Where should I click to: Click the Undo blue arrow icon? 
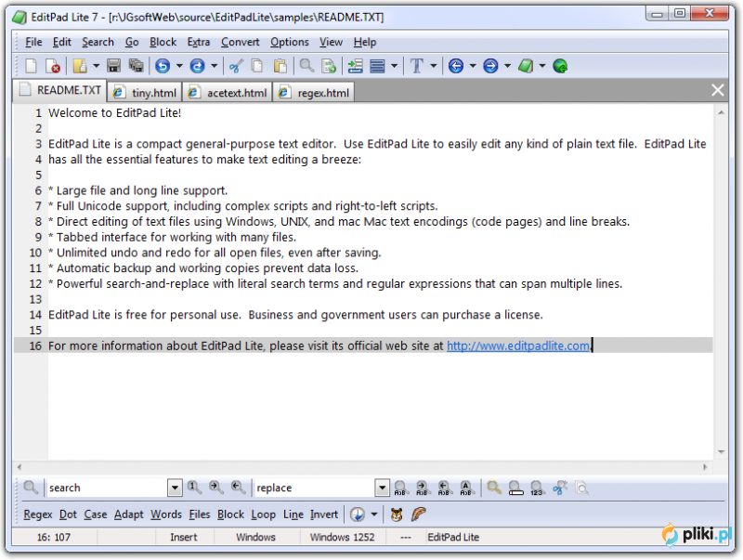pyautogui.click(x=163, y=66)
